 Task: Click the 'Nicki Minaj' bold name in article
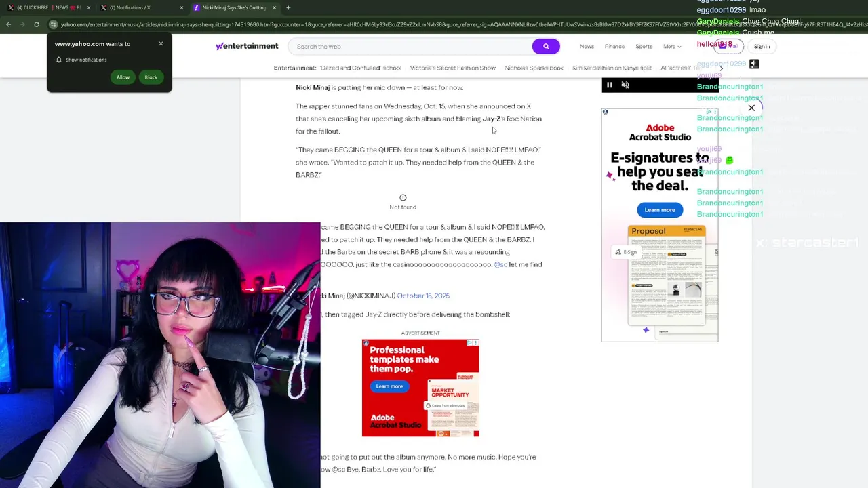tap(313, 87)
